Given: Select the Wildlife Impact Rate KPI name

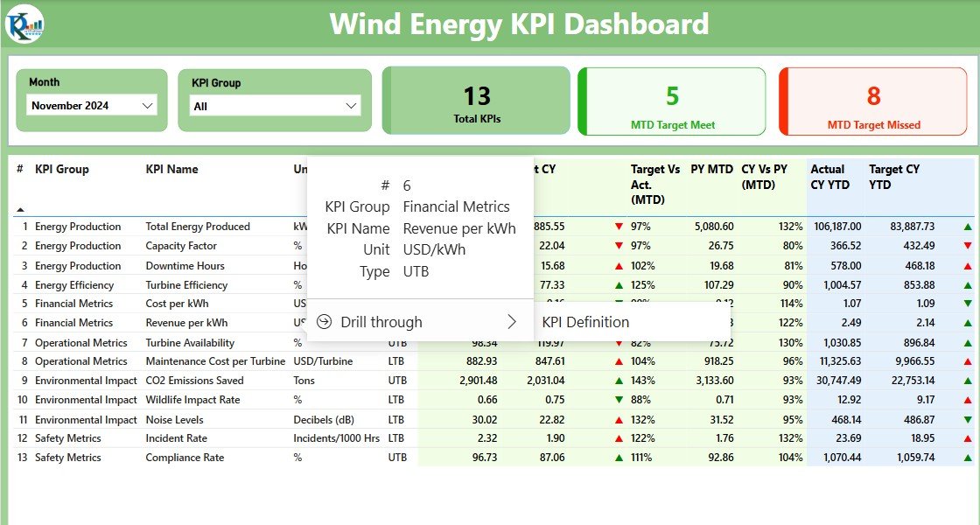Looking at the screenshot, I should click(192, 400).
